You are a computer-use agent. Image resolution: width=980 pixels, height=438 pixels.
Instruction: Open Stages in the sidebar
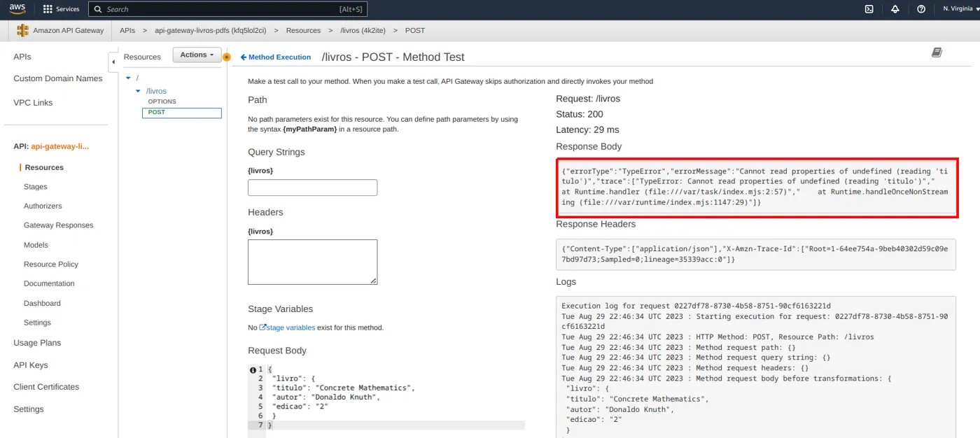point(36,187)
